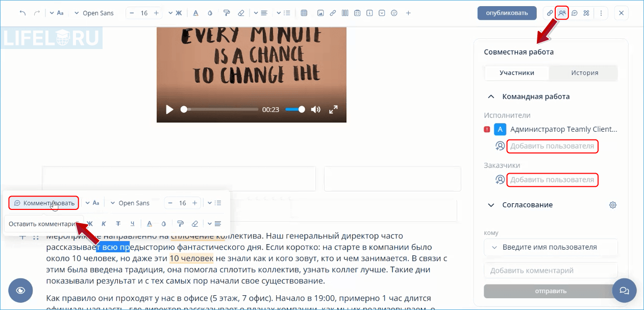Expand the Согласование section
The height and width of the screenshot is (310, 644).
pyautogui.click(x=490, y=205)
